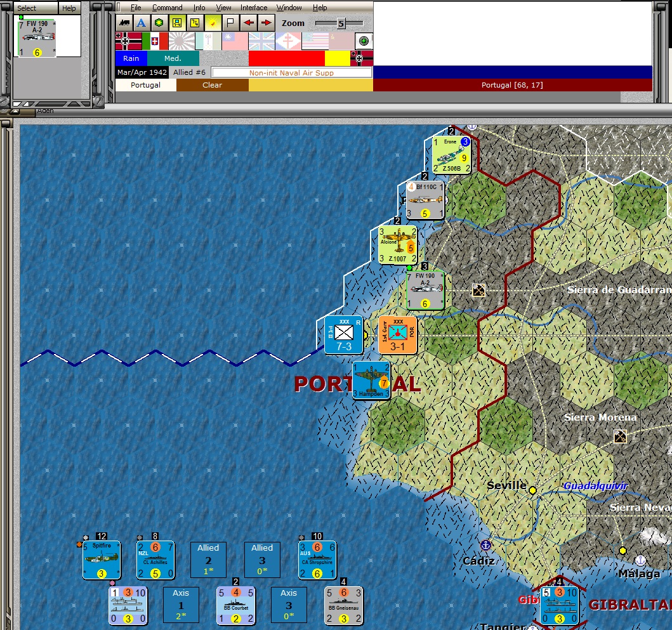Click the green hexagon toolbar icon

[x=159, y=23]
